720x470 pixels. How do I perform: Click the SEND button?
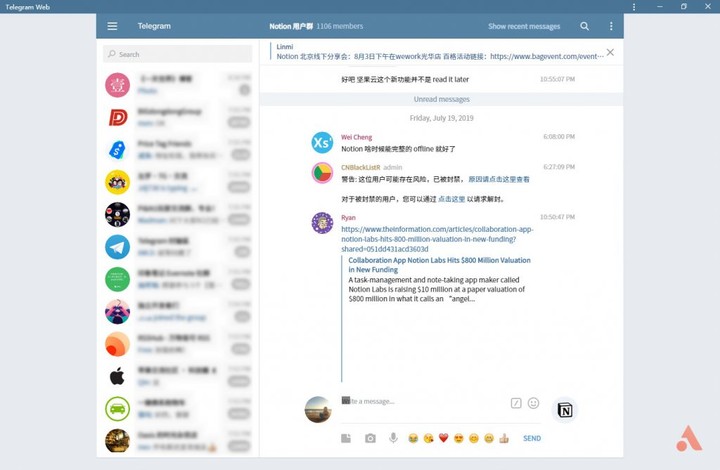tap(532, 438)
